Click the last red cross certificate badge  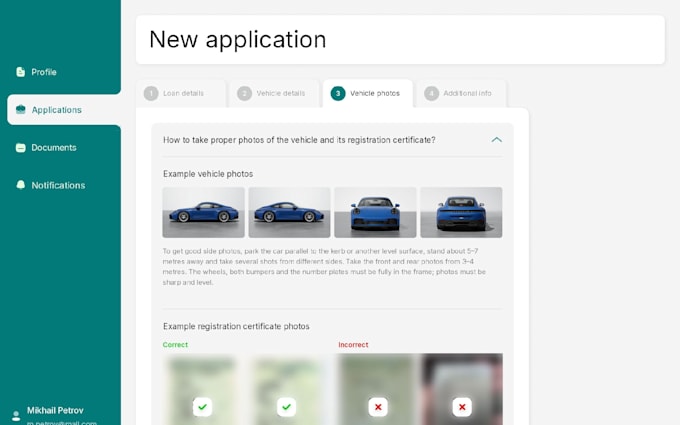pyautogui.click(x=462, y=407)
